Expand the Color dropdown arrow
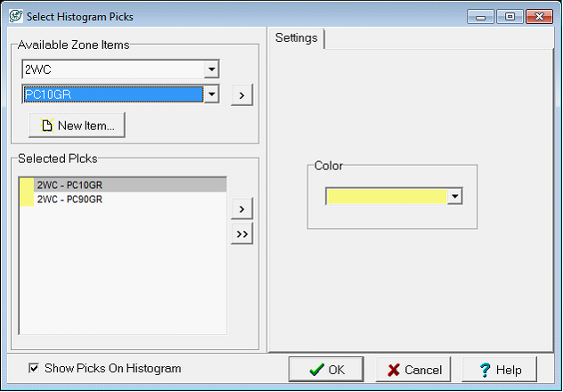The height and width of the screenshot is (392, 563). pos(454,196)
